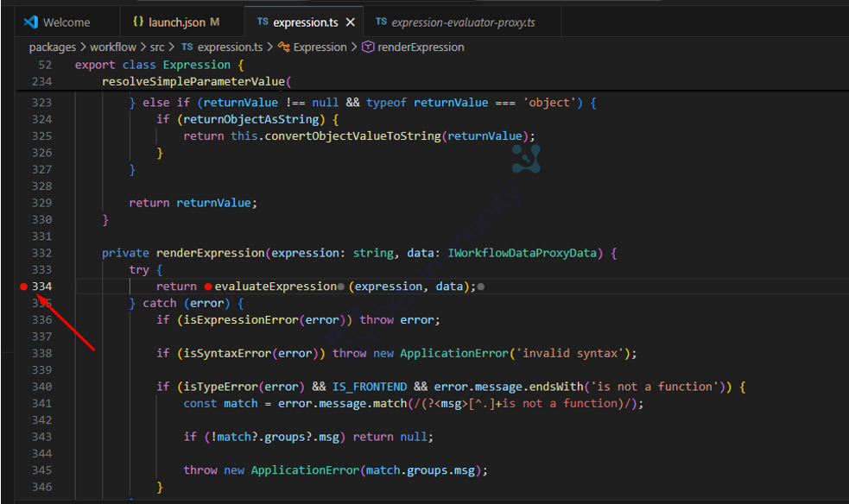The image size is (849, 504).
Task: Click 'convertObjectValueToString' method call
Action: click(353, 135)
